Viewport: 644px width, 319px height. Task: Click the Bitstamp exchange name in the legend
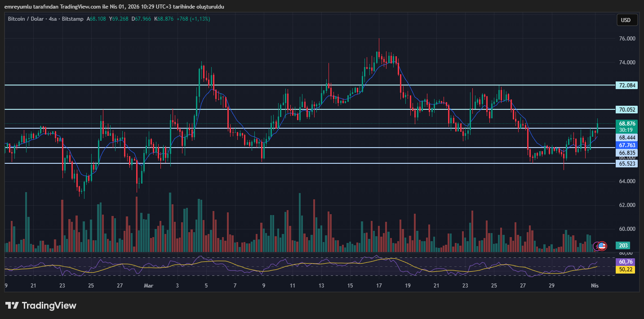pyautogui.click(x=74, y=19)
